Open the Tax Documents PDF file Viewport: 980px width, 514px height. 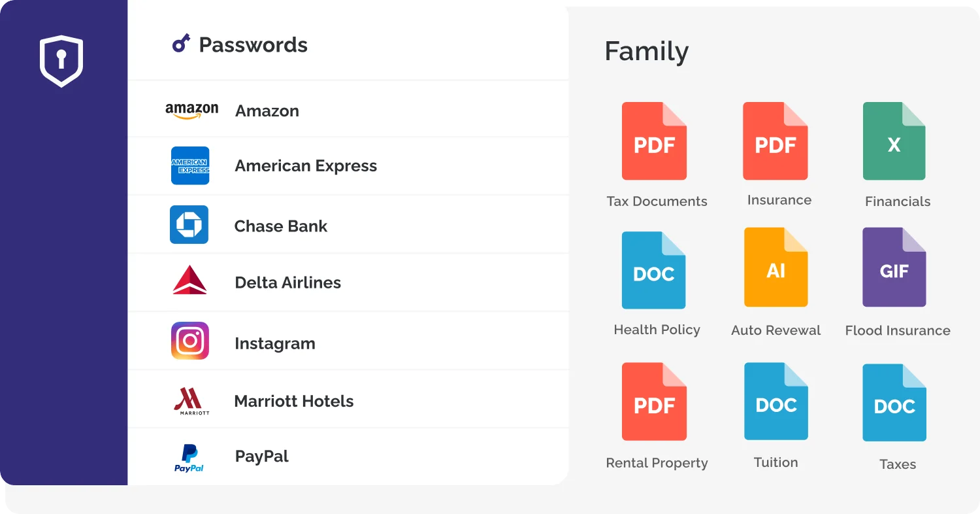tap(654, 141)
